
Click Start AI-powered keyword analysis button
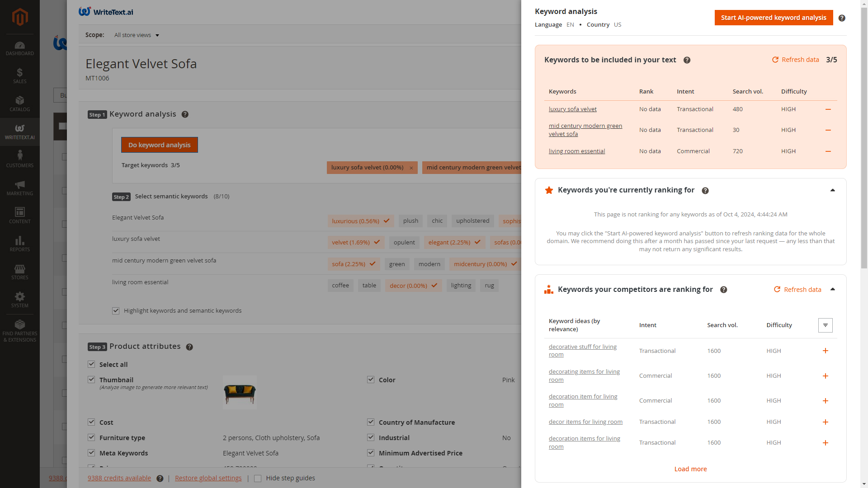coord(773,18)
